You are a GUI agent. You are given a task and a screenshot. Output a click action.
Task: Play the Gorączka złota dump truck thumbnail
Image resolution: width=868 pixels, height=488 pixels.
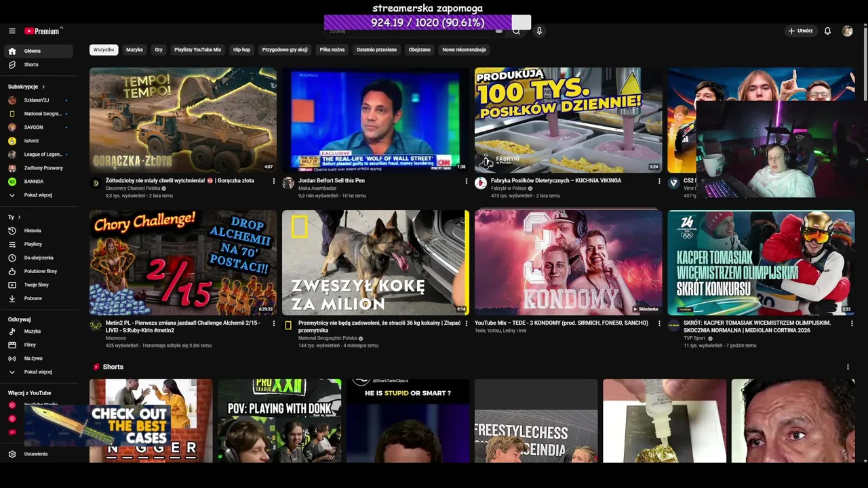coord(183,120)
